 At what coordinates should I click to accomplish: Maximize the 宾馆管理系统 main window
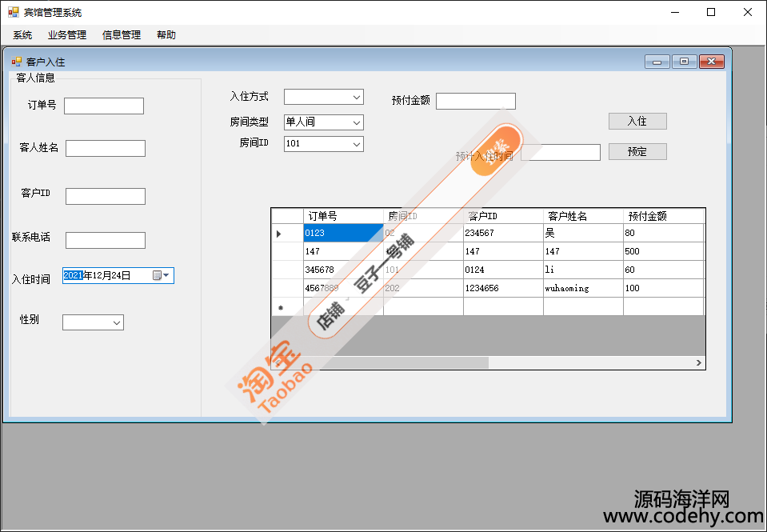(x=711, y=12)
